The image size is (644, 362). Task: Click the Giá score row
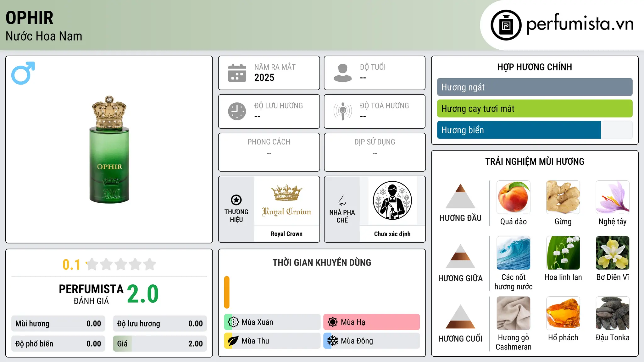click(160, 343)
